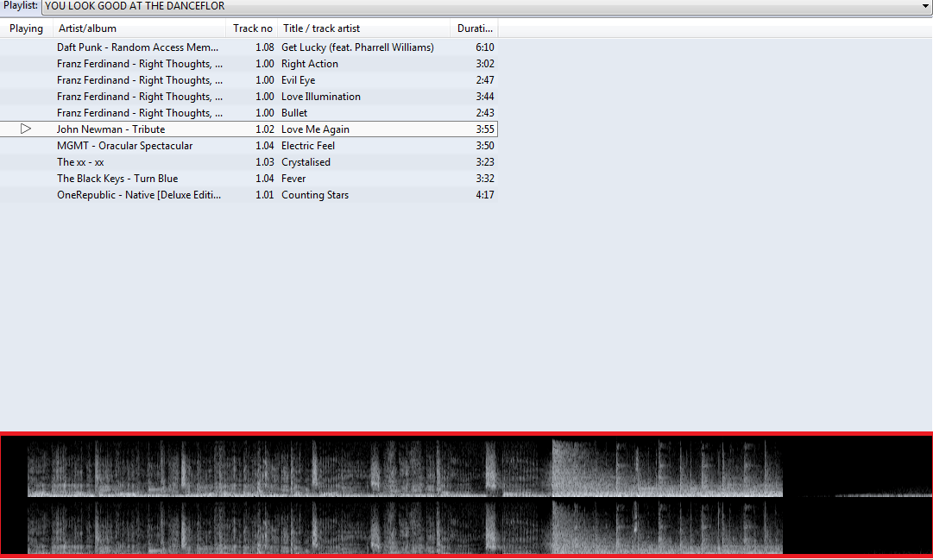Click the 4:17 duration of Counting Stars
This screenshot has height=560, width=933.
pos(485,195)
